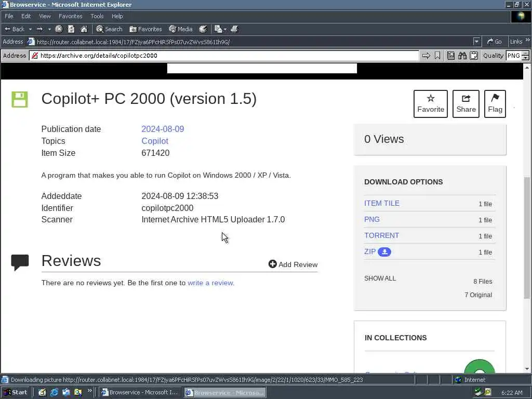Click the Favorite star button

click(431, 104)
